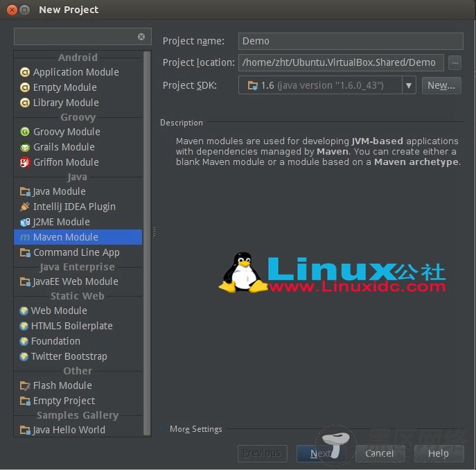Click the Java Hello World icon
The width and height of the screenshot is (476, 470).
pos(25,430)
